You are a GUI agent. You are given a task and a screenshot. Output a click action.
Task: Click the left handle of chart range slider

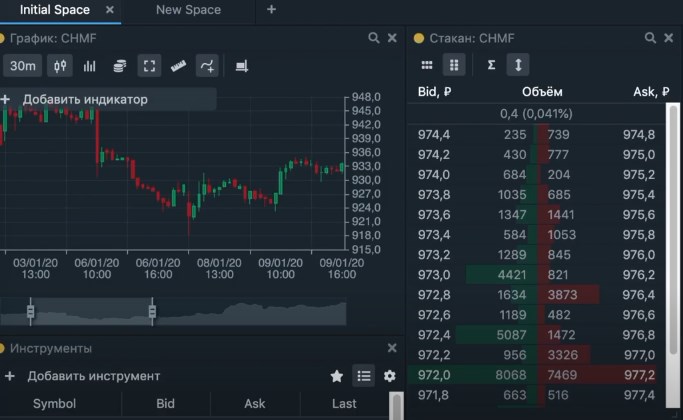click(x=30, y=311)
